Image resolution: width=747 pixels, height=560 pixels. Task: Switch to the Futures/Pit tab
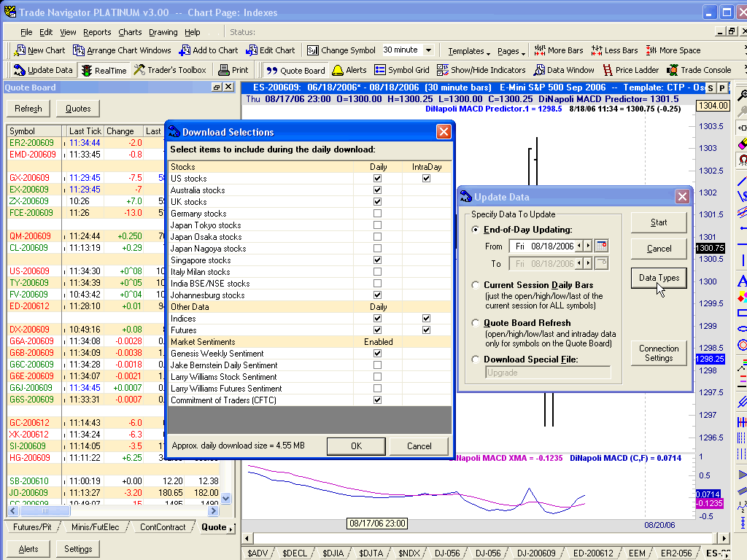pyautogui.click(x=32, y=527)
